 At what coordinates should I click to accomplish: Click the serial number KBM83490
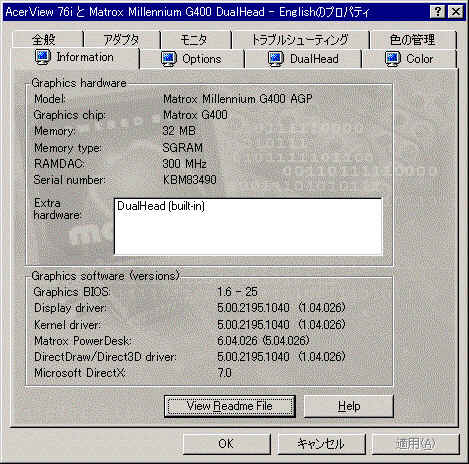[x=190, y=180]
